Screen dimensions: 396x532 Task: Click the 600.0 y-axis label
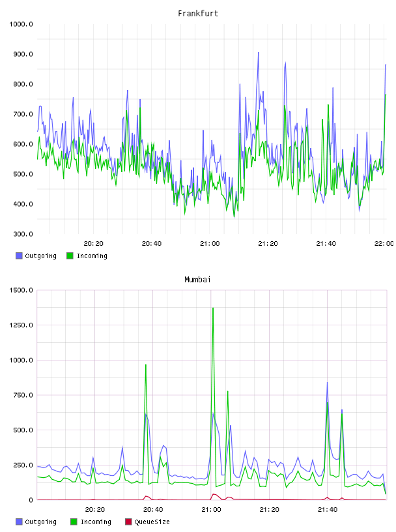tap(23, 144)
